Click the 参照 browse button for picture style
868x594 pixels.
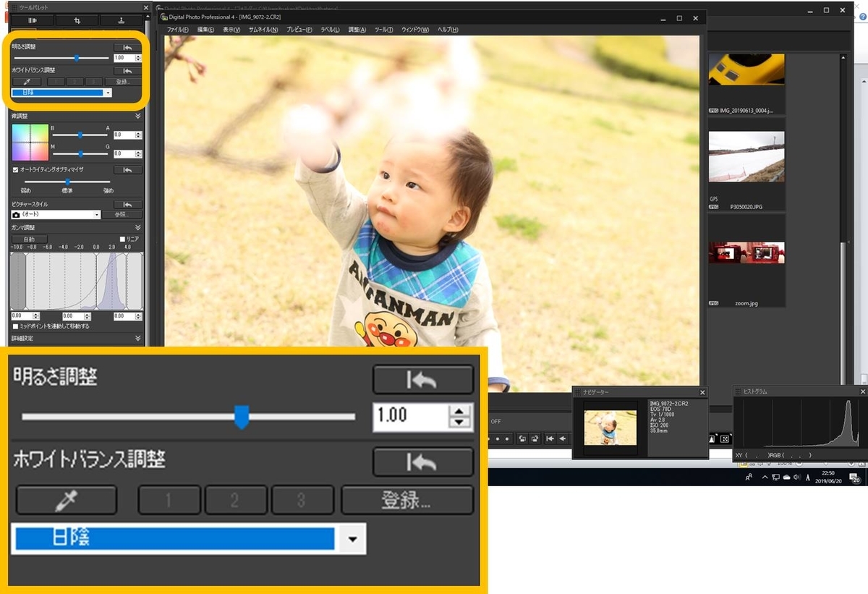[x=123, y=215]
